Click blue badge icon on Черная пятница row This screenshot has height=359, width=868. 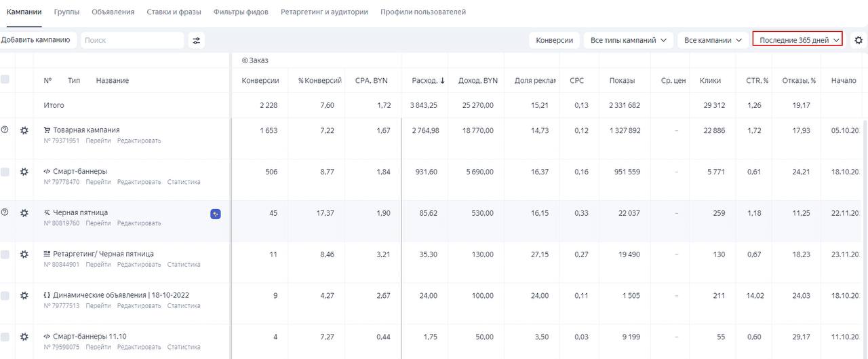216,214
